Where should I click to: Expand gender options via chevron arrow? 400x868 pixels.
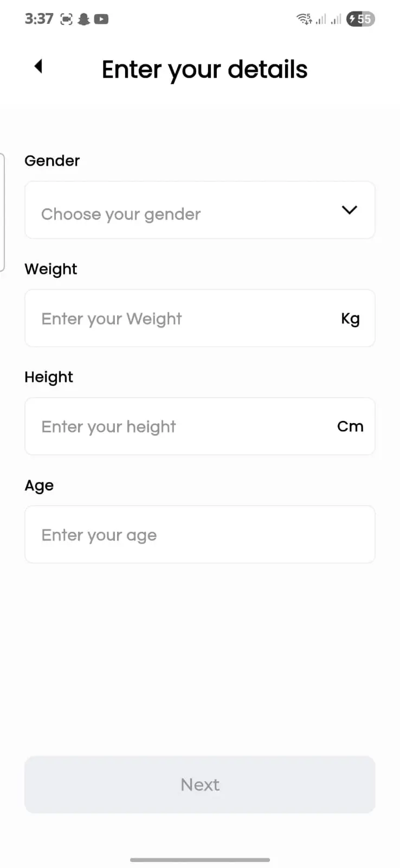click(x=350, y=210)
